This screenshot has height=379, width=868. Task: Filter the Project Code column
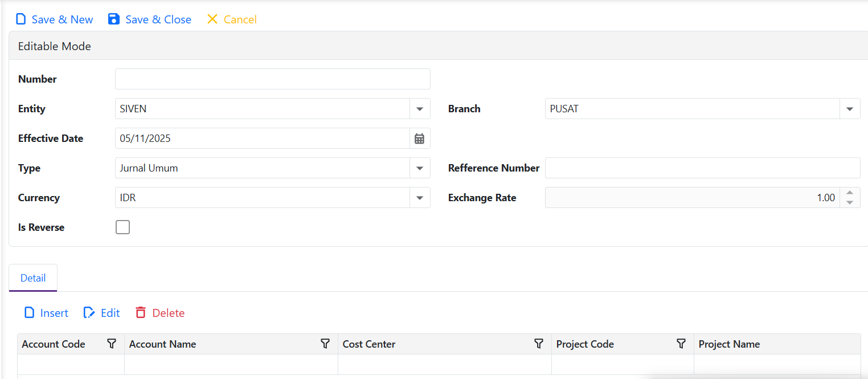[681, 344]
